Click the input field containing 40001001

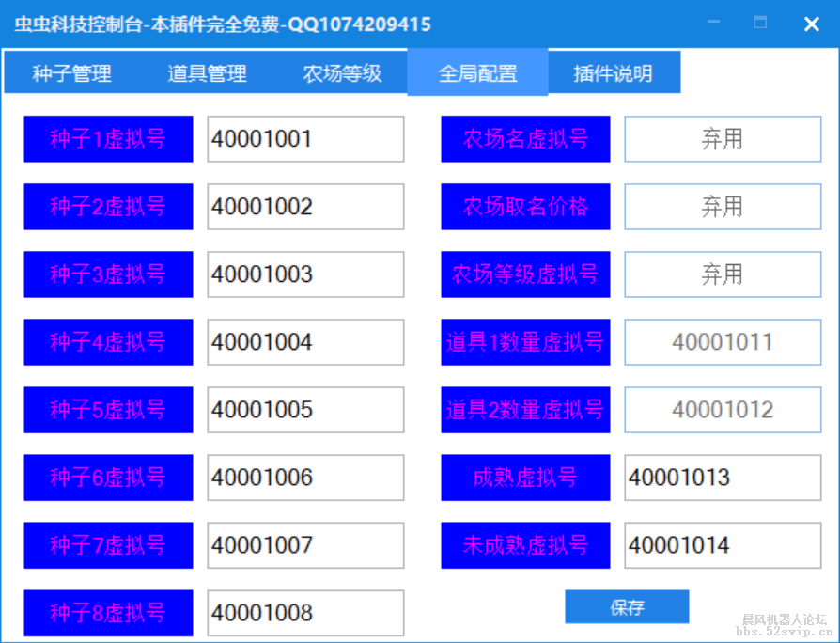[x=304, y=139]
